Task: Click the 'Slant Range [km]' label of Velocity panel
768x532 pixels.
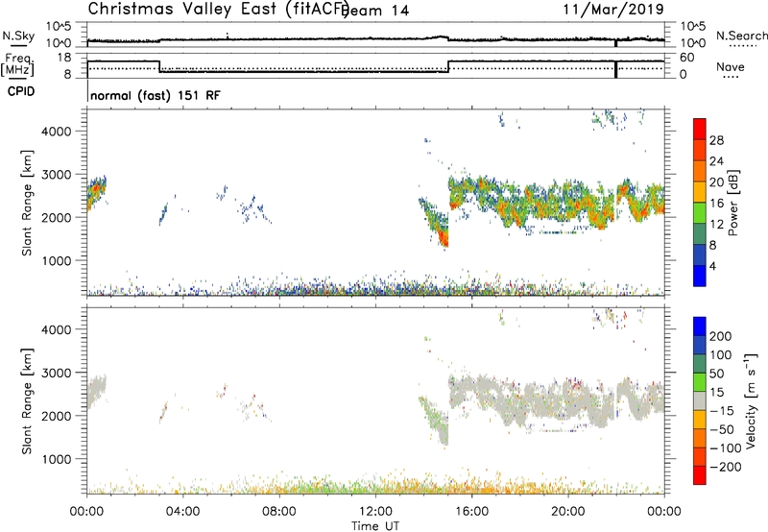Action: pyautogui.click(x=27, y=400)
